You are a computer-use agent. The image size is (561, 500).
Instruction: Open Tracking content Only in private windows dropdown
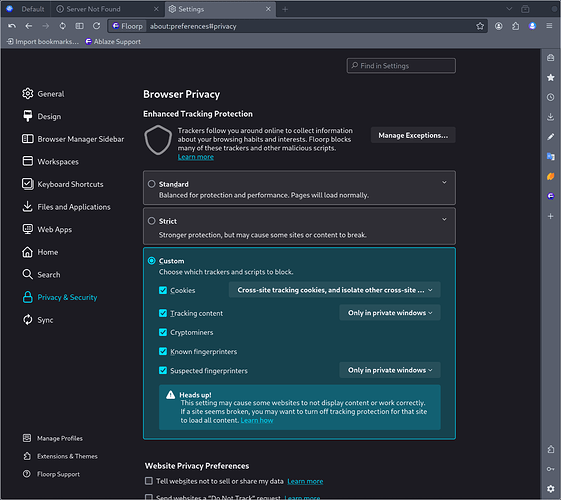(x=390, y=313)
